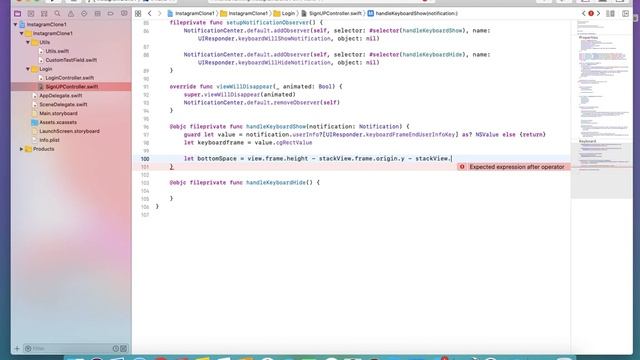
Task: Open the Breakpoint navigator
Action: [x=111, y=13]
